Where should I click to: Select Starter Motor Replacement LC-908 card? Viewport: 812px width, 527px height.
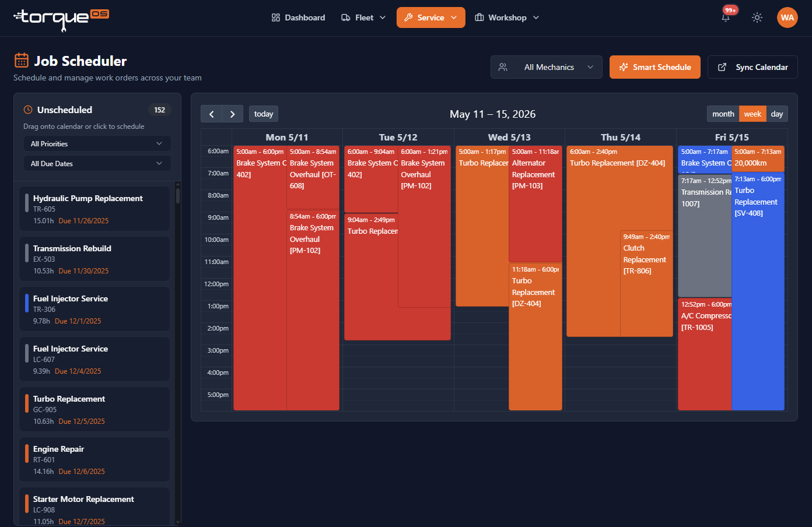[x=94, y=506]
